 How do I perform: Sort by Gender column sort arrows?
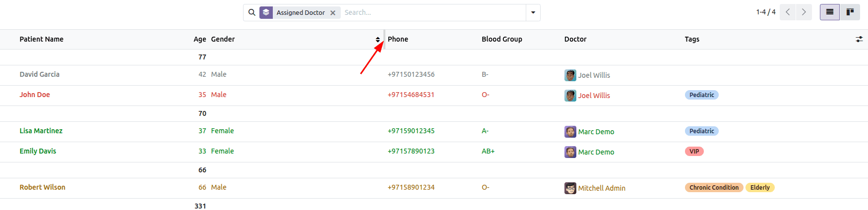377,40
